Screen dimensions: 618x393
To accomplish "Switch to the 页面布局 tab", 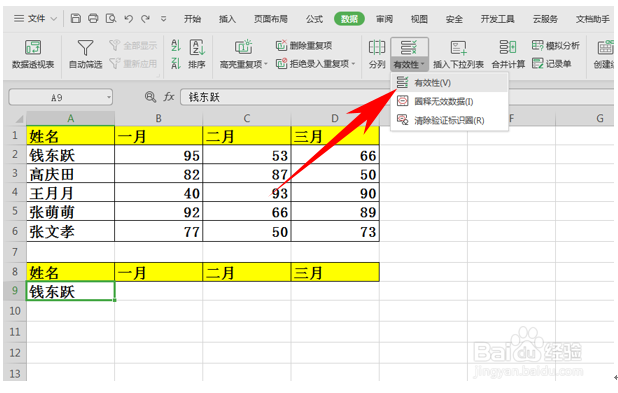I will coord(270,19).
